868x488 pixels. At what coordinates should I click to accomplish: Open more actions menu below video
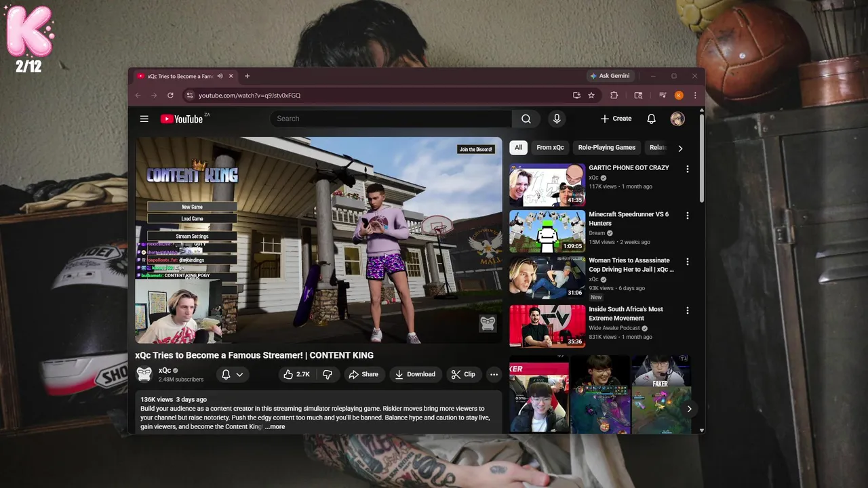pos(494,374)
